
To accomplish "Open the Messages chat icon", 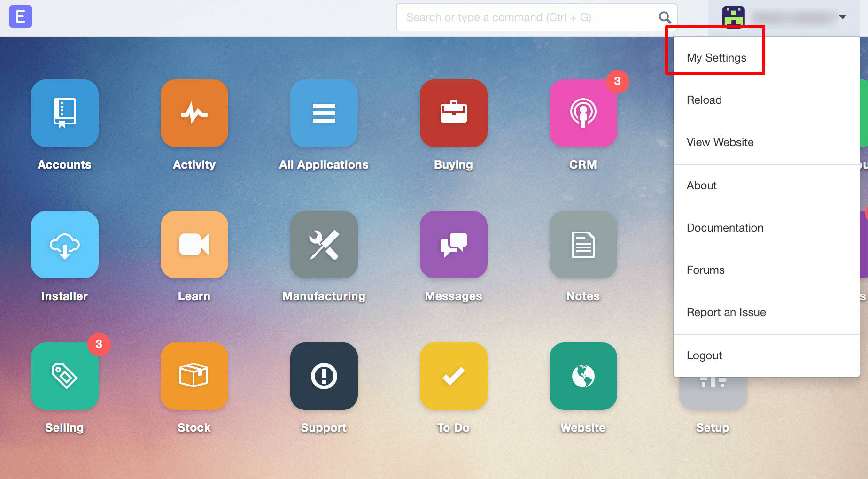I will click(454, 245).
